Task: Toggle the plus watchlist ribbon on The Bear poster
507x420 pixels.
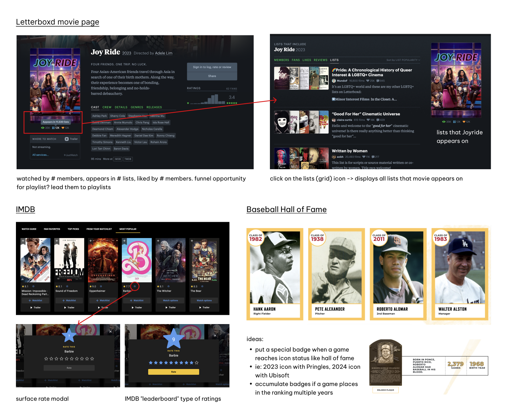Action: click(x=192, y=241)
